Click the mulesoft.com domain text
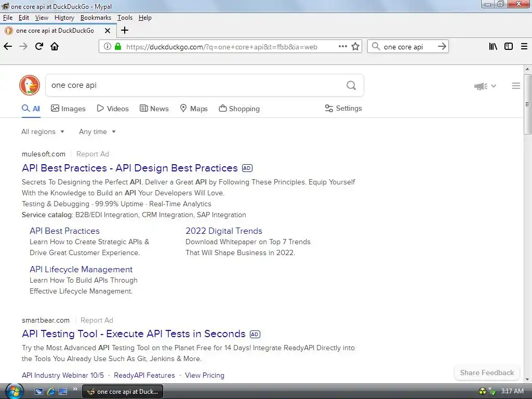The image size is (532, 399). coord(44,154)
